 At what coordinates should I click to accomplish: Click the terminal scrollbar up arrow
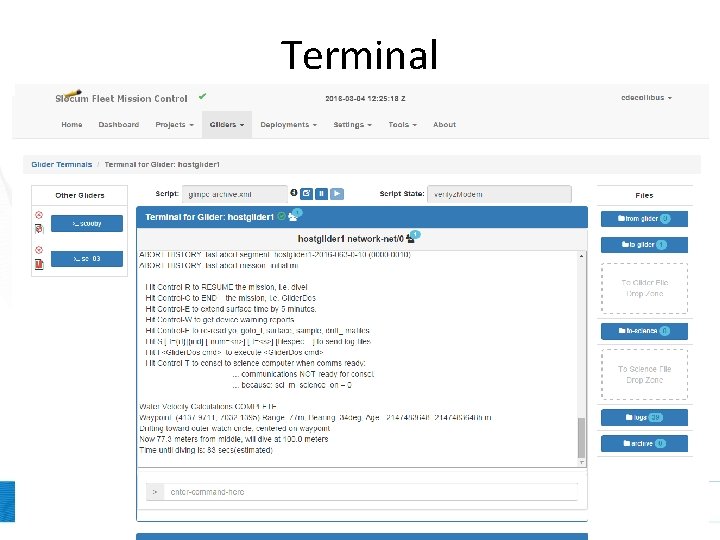[x=581, y=256]
